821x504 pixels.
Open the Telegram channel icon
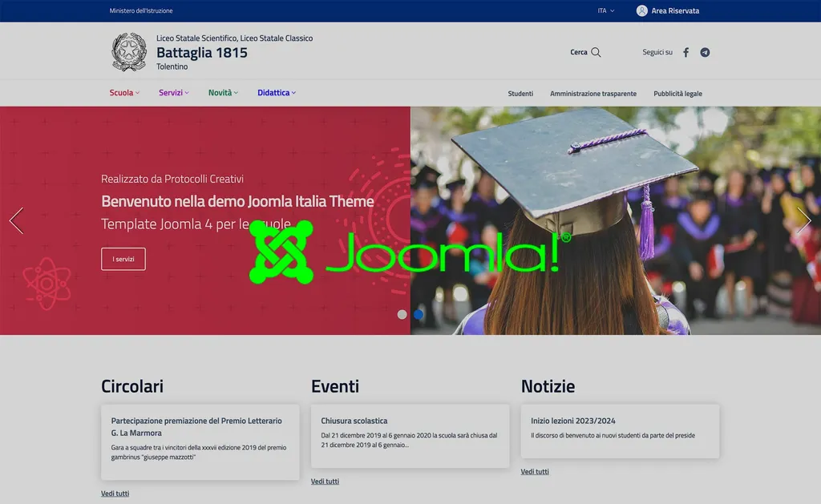click(x=705, y=52)
